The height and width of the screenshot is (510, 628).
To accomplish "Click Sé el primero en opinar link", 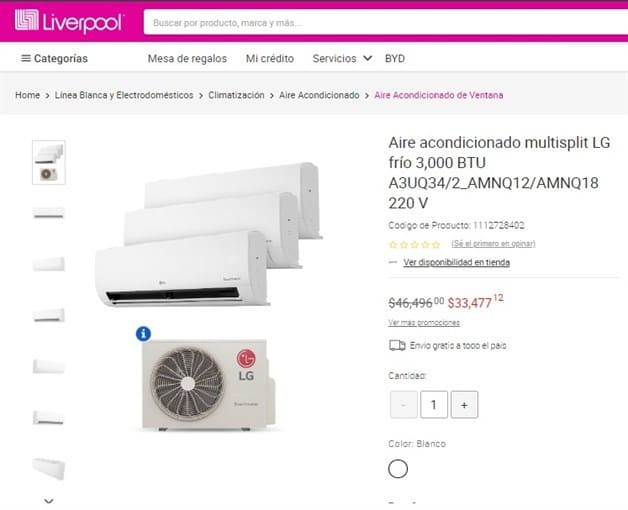I will pos(493,244).
